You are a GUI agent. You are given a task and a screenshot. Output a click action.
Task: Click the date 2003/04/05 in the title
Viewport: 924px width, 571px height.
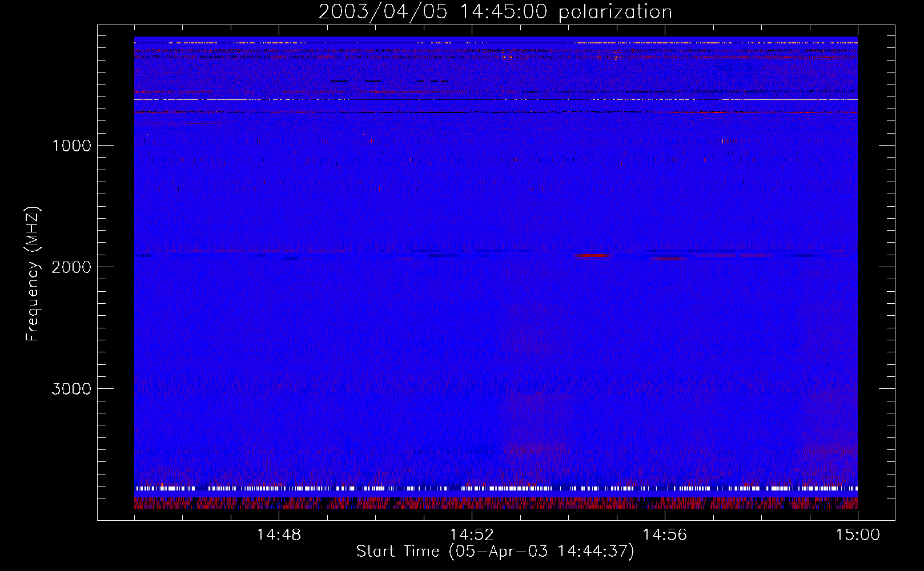[x=383, y=12]
